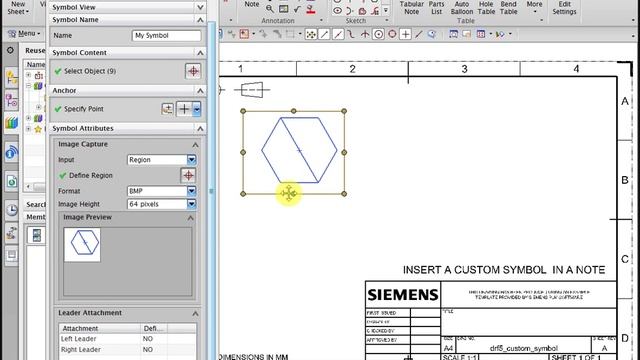The width and height of the screenshot is (640, 360).
Task: Click the magnifier icon in Annotation group
Action: click(x=270, y=9)
